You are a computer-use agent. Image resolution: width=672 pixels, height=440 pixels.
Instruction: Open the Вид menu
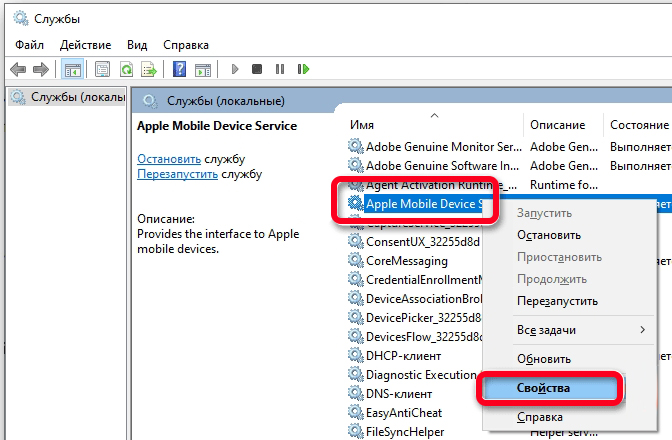coord(137,45)
